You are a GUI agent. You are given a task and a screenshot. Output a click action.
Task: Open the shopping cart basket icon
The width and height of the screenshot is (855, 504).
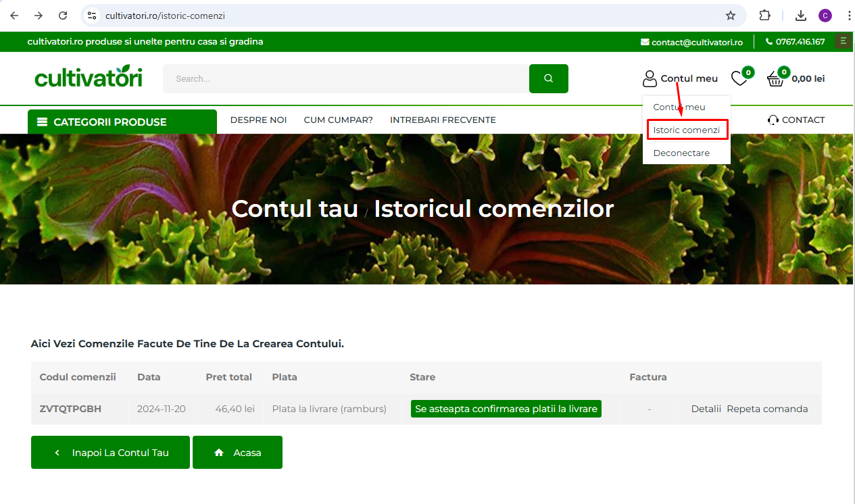(775, 79)
